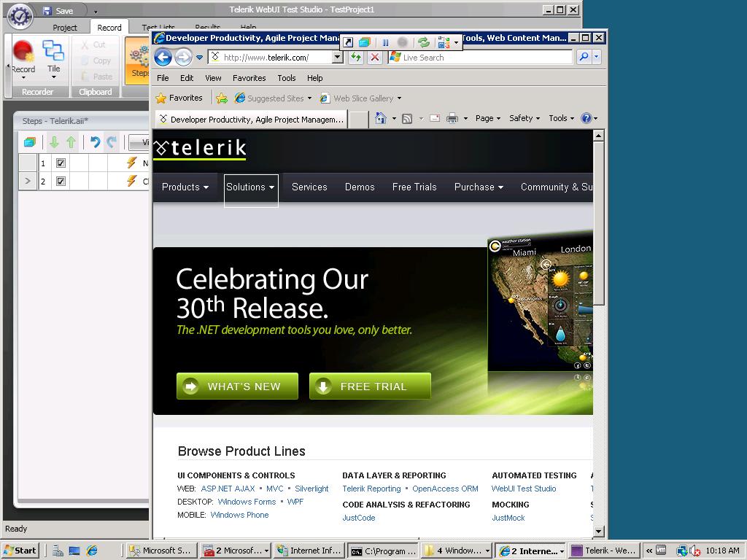Open the Purchase dropdown menu
The image size is (747, 560).
pos(479,187)
